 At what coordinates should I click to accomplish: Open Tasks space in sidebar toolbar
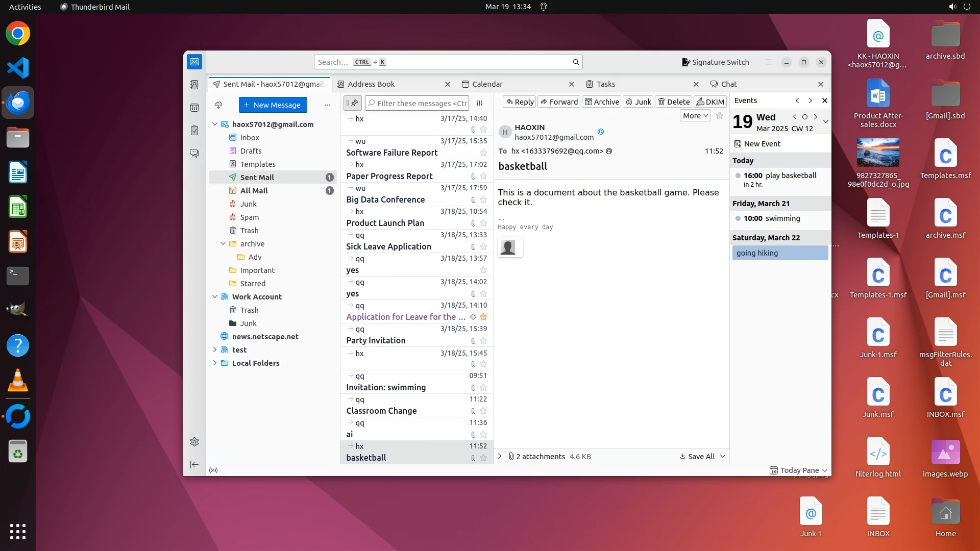(194, 131)
